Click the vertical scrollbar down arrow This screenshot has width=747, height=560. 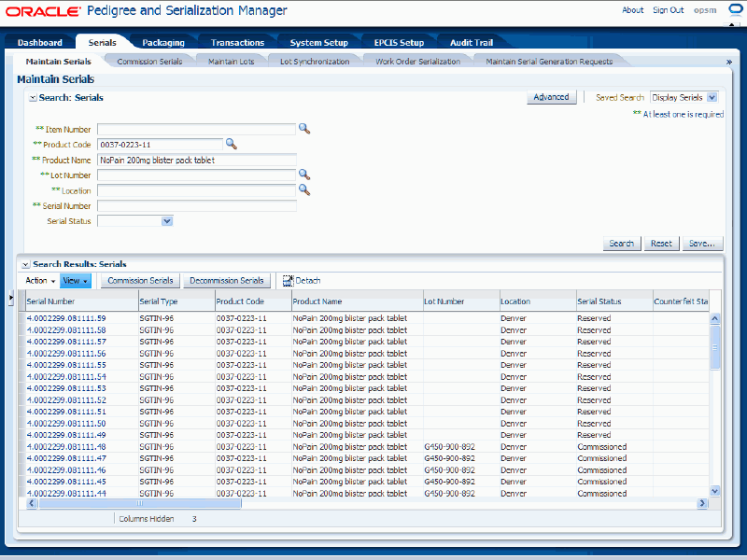pyautogui.click(x=714, y=491)
